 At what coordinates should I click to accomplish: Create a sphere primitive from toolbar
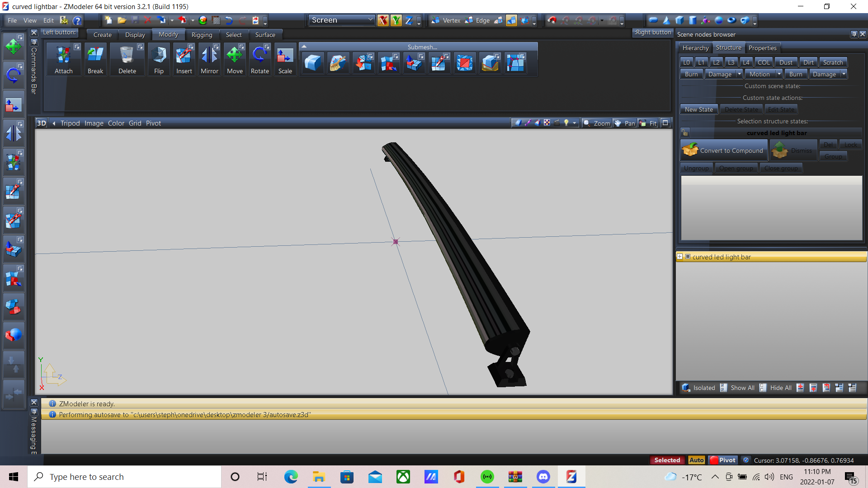(x=719, y=20)
